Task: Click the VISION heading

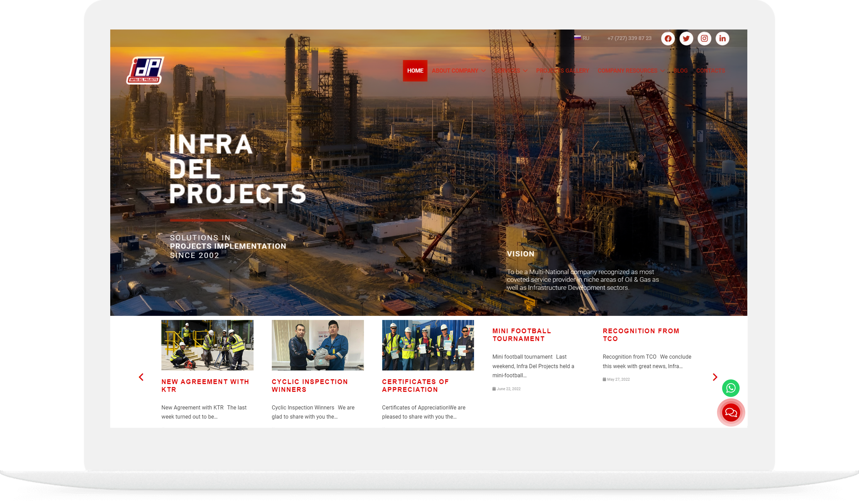Action: [520, 254]
